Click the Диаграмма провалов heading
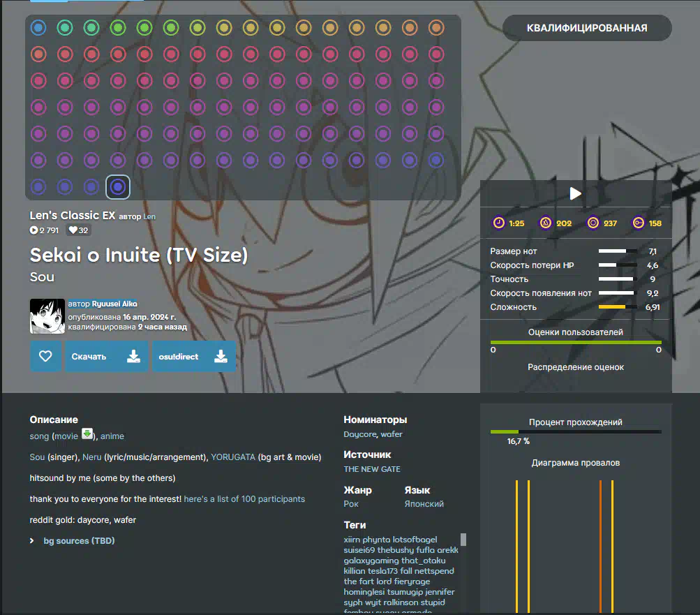Viewport: 700px width, 615px height. (576, 463)
